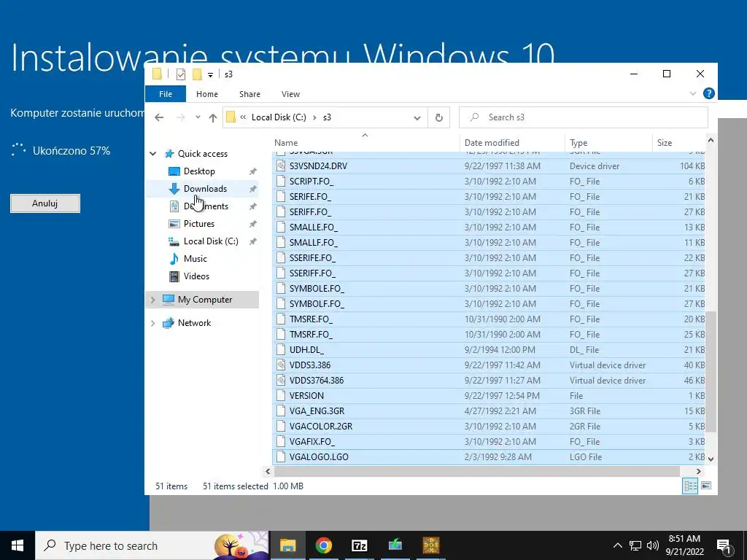Switch to the Share ribbon tab
747x560 pixels.
pos(249,94)
